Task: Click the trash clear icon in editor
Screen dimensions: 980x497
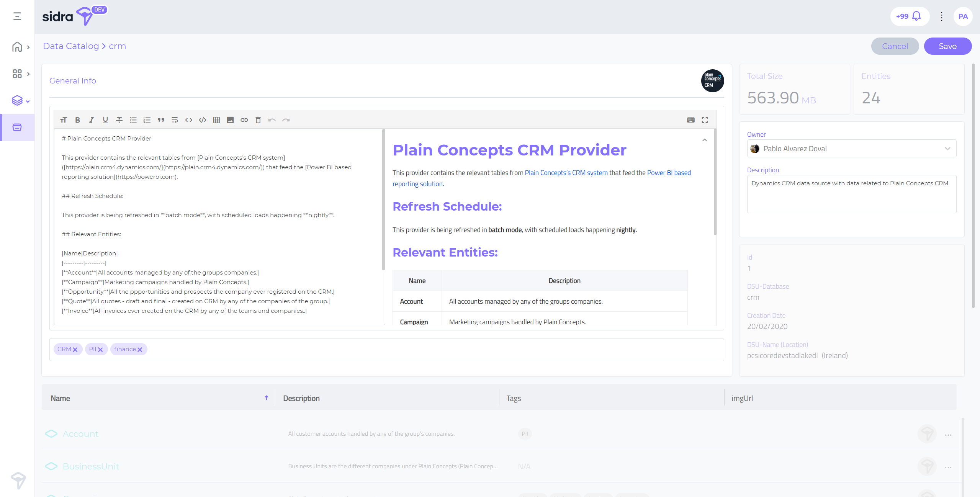Action: (x=258, y=120)
